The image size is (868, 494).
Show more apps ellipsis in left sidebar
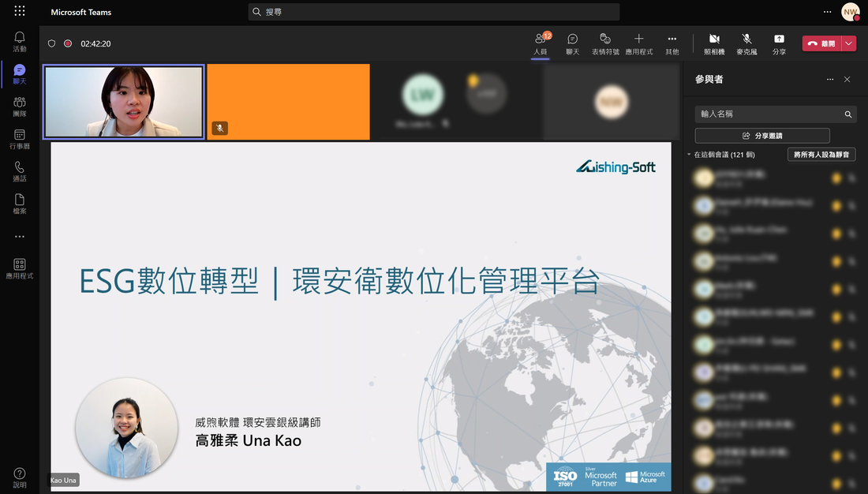point(20,237)
